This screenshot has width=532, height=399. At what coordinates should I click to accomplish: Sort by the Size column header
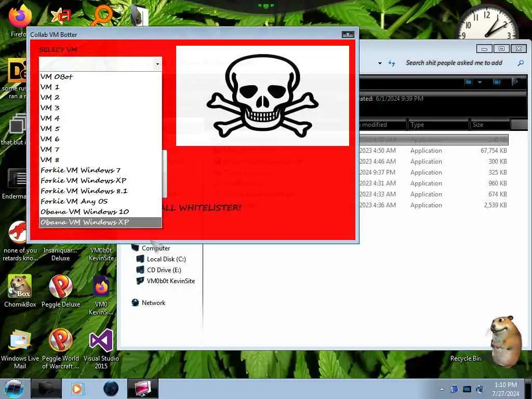pos(489,125)
